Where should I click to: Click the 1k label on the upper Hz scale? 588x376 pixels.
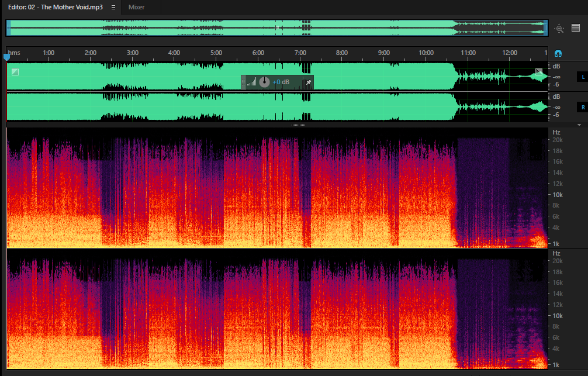556,244
